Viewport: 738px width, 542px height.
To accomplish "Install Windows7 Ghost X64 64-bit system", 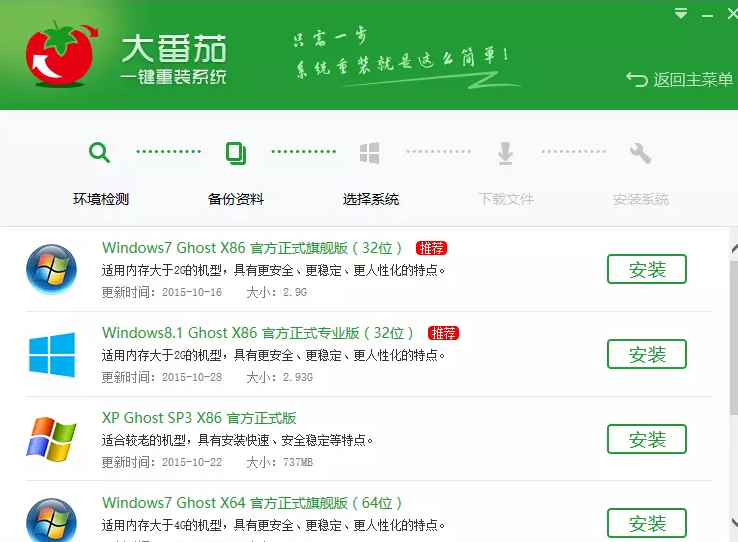I will [x=647, y=523].
